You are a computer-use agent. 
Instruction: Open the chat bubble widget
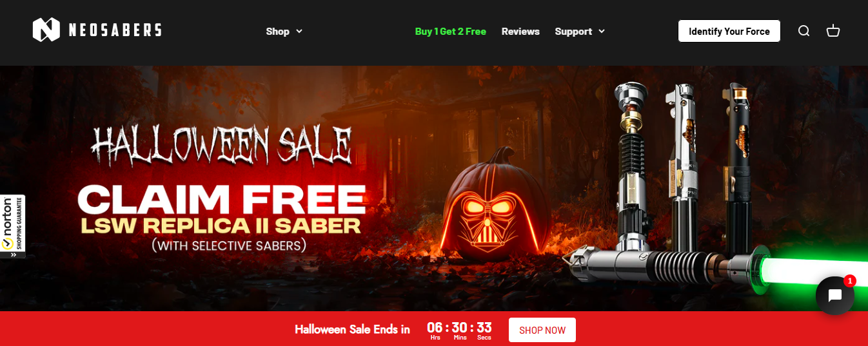pos(834,296)
